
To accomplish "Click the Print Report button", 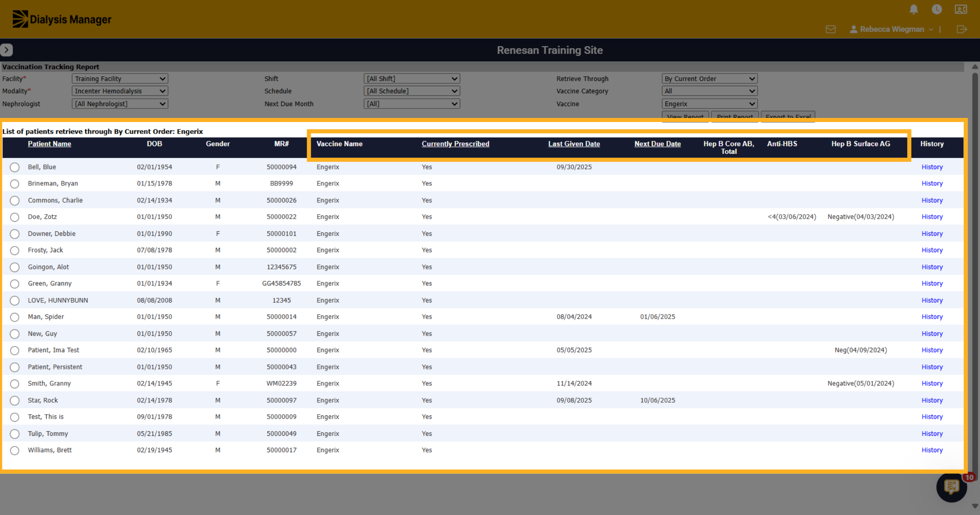I will 735,116.
